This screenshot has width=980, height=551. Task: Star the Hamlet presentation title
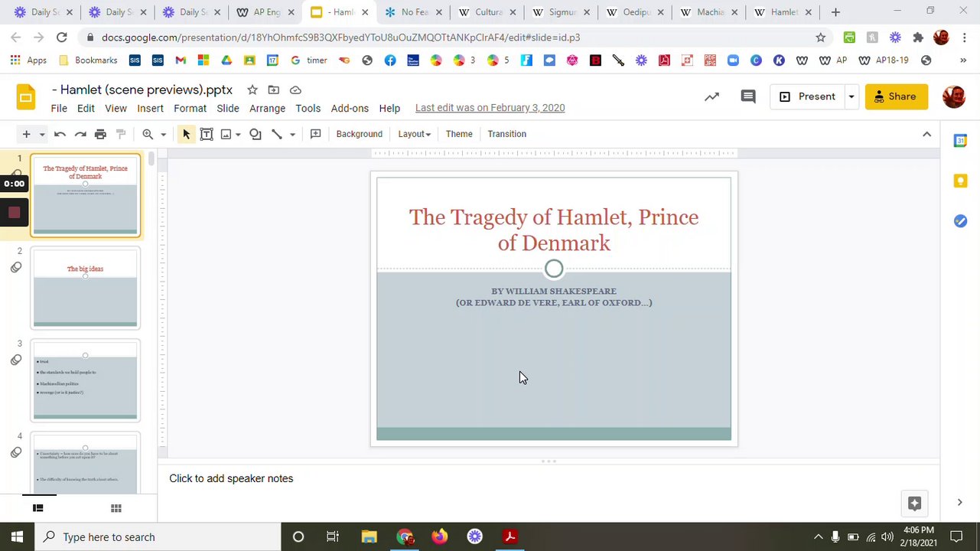[252, 90]
